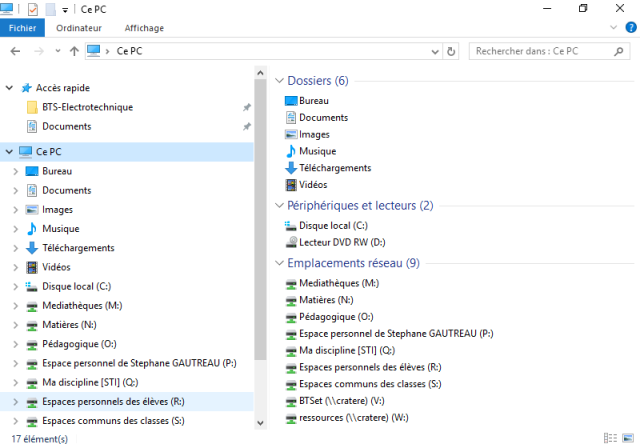
Task: Collapse the Ce PC tree node
Action: tap(9, 152)
